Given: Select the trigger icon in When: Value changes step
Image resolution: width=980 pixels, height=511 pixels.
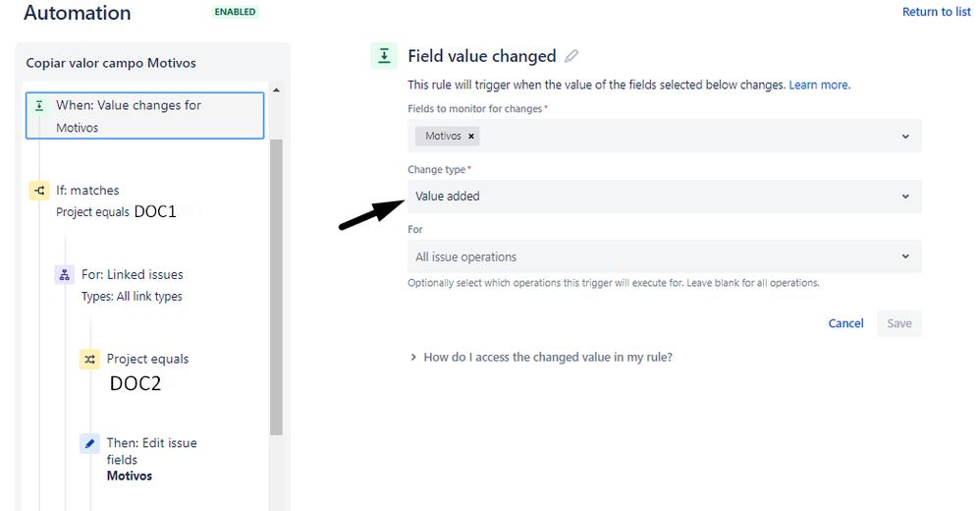Looking at the screenshot, I should (39, 106).
